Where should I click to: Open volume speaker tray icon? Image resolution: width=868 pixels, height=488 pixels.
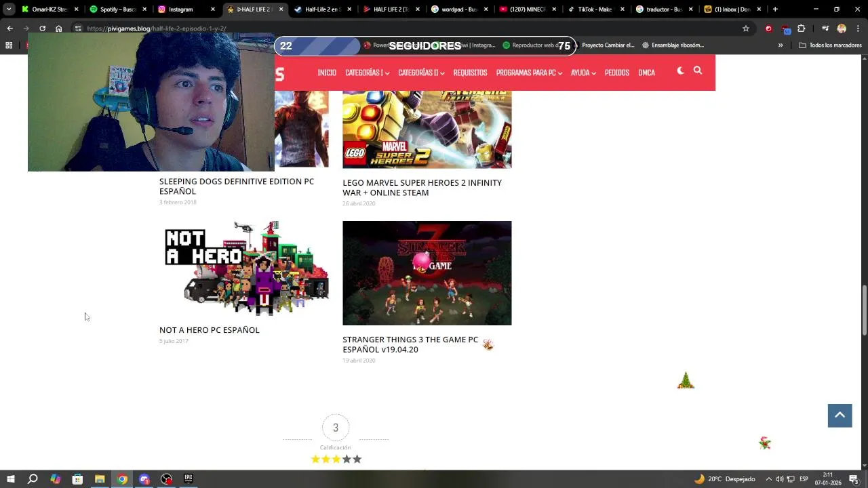(x=779, y=479)
